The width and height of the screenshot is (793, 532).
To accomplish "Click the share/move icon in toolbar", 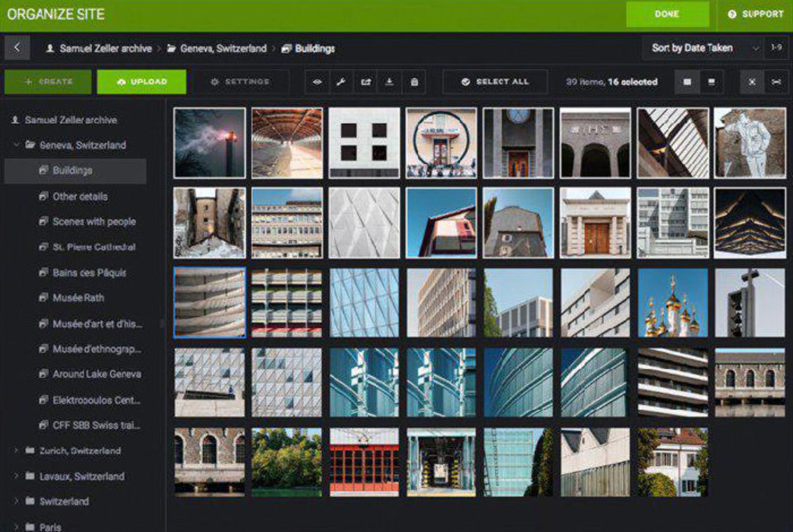I will 366,82.
